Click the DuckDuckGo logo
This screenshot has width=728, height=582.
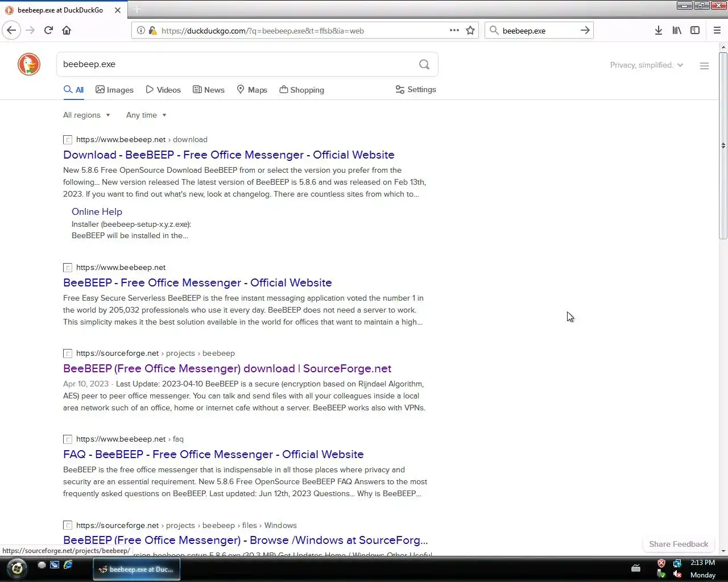coord(29,64)
